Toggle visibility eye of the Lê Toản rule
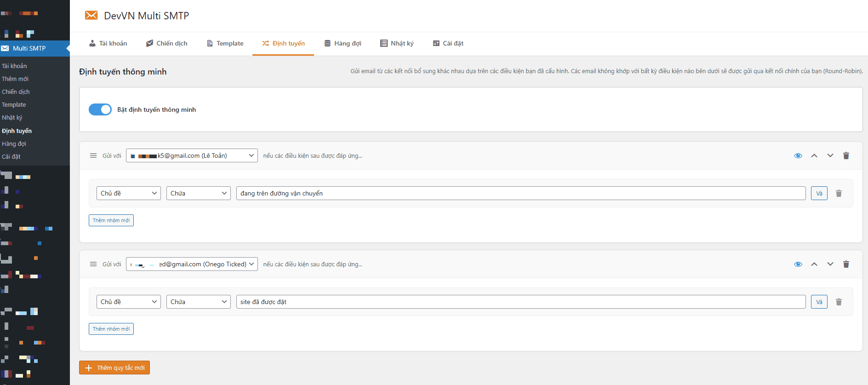The image size is (868, 385). pos(798,155)
